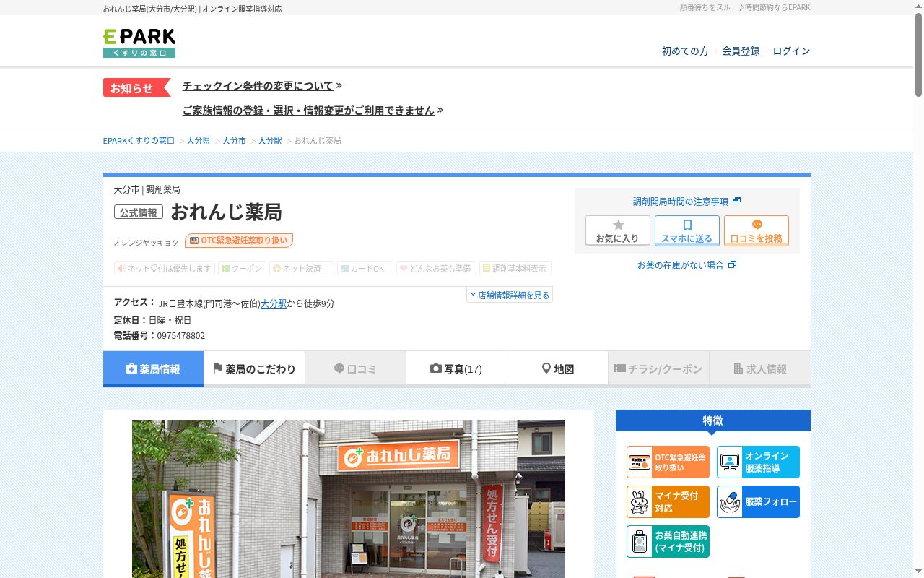Click the 調剤基本料表示 badge
Image resolution: width=924 pixels, height=578 pixels.
515,268
